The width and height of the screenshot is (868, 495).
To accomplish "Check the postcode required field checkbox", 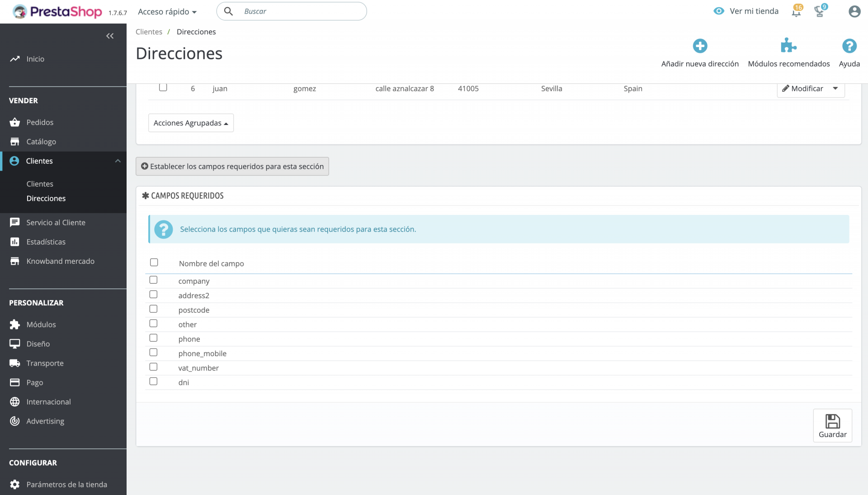I will click(x=154, y=309).
